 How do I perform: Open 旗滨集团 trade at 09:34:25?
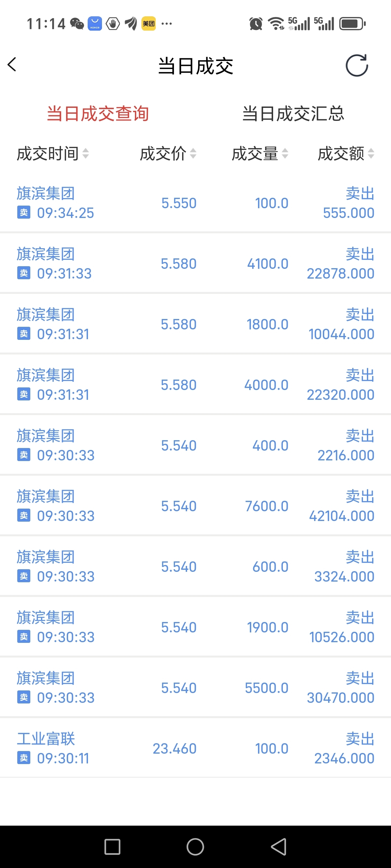(195, 203)
